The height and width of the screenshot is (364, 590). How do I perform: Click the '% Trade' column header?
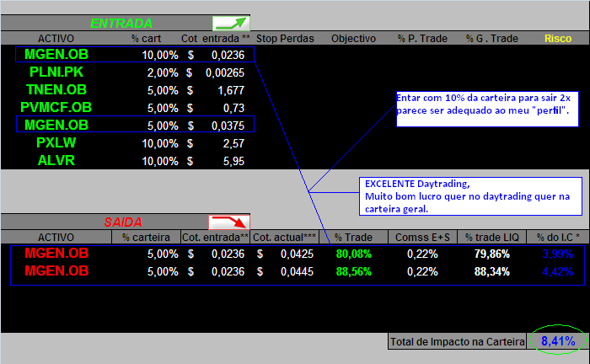pos(353,238)
